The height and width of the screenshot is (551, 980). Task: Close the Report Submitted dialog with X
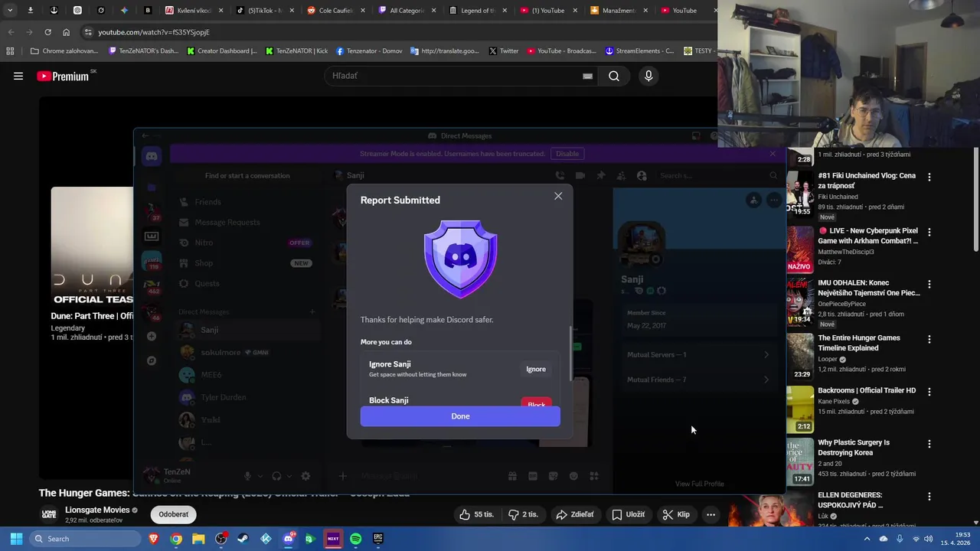pos(558,196)
